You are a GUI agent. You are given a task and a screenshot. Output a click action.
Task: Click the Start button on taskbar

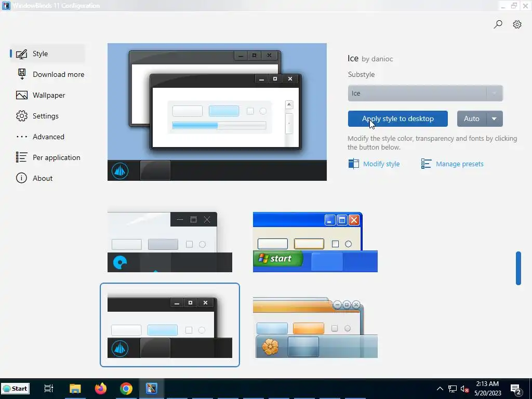pyautogui.click(x=15, y=389)
